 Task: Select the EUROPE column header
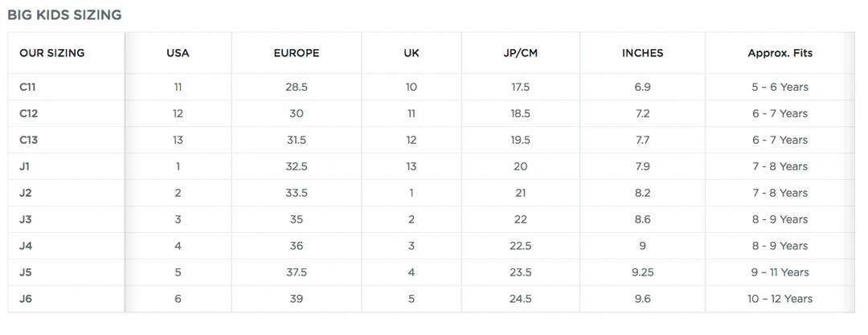pos(297,53)
